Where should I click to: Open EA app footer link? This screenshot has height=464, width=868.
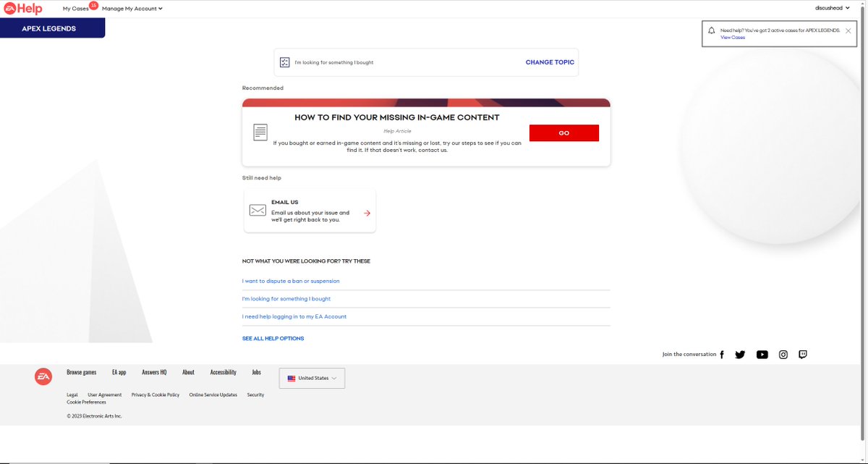pyautogui.click(x=119, y=372)
